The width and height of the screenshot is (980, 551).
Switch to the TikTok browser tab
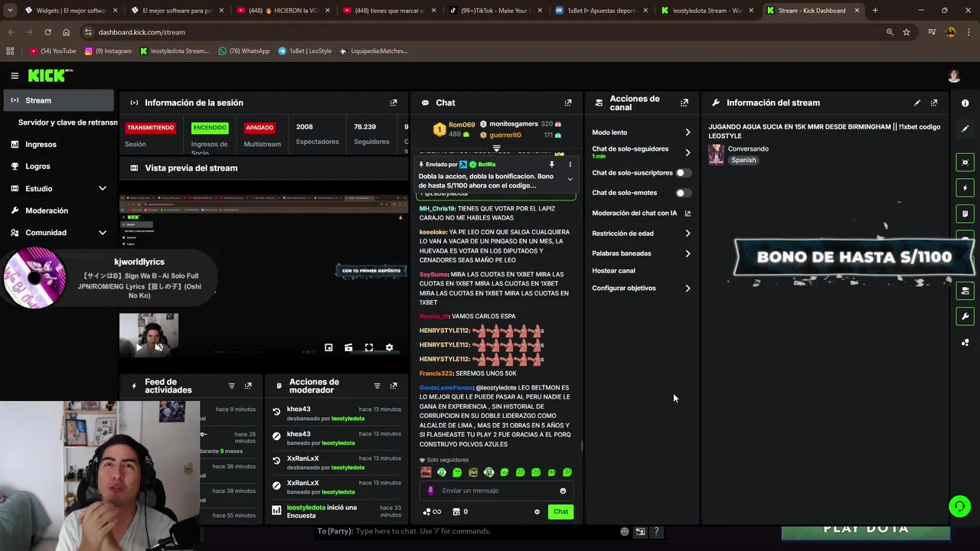click(496, 11)
